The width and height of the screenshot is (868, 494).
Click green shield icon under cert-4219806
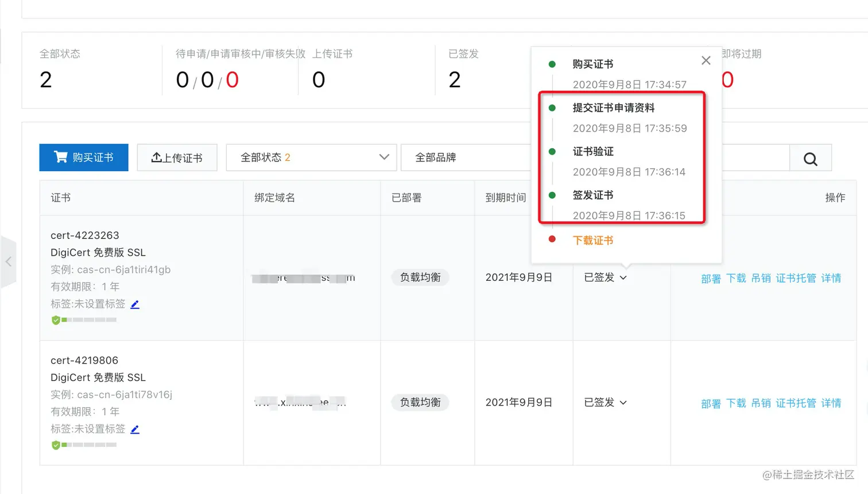point(56,445)
